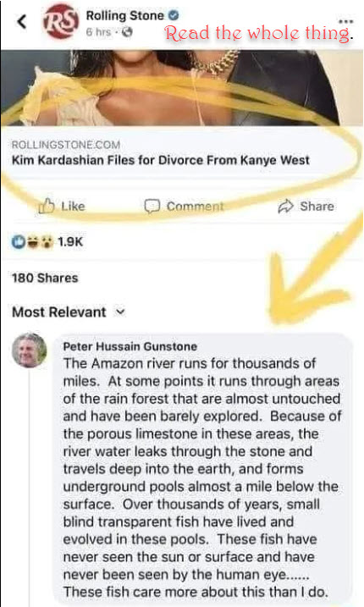The height and width of the screenshot is (607, 364).
Task: Click the public globe privacy icon
Action: [x=127, y=32]
